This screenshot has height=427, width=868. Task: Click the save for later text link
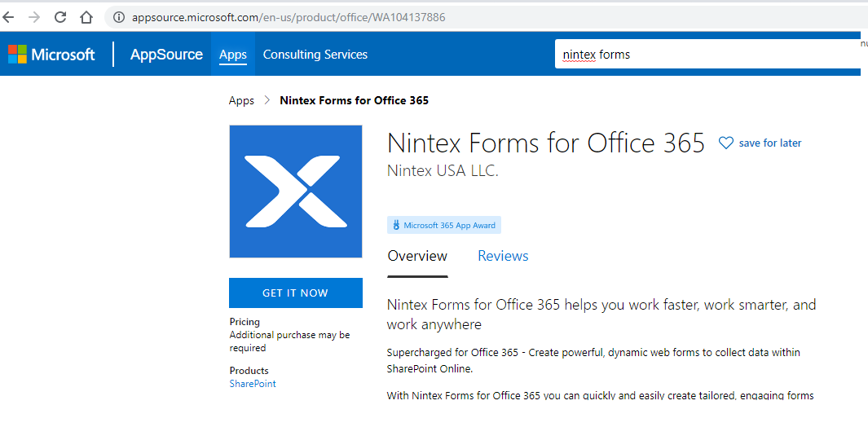[x=770, y=143]
